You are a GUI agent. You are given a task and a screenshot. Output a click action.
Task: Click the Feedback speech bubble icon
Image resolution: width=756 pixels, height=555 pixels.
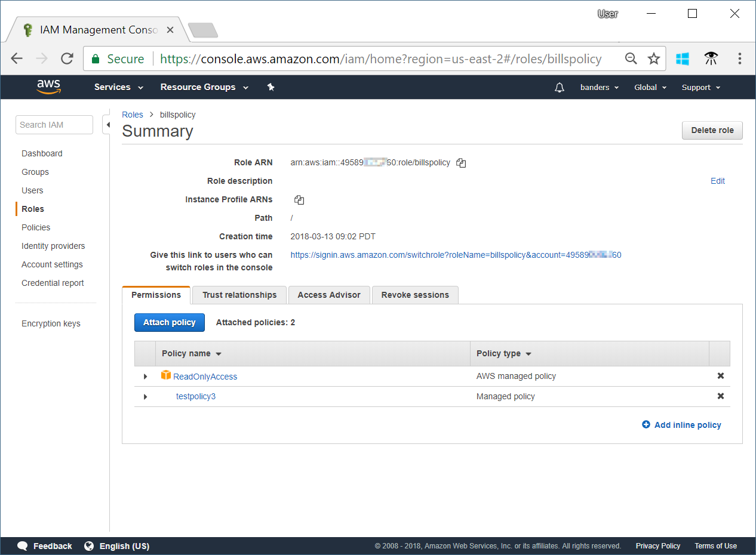[23, 546]
